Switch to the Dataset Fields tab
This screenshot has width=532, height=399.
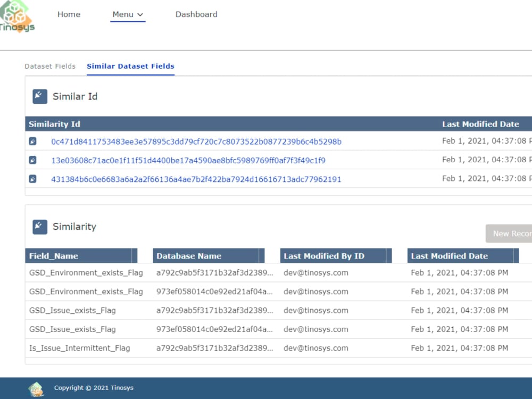[x=49, y=66]
